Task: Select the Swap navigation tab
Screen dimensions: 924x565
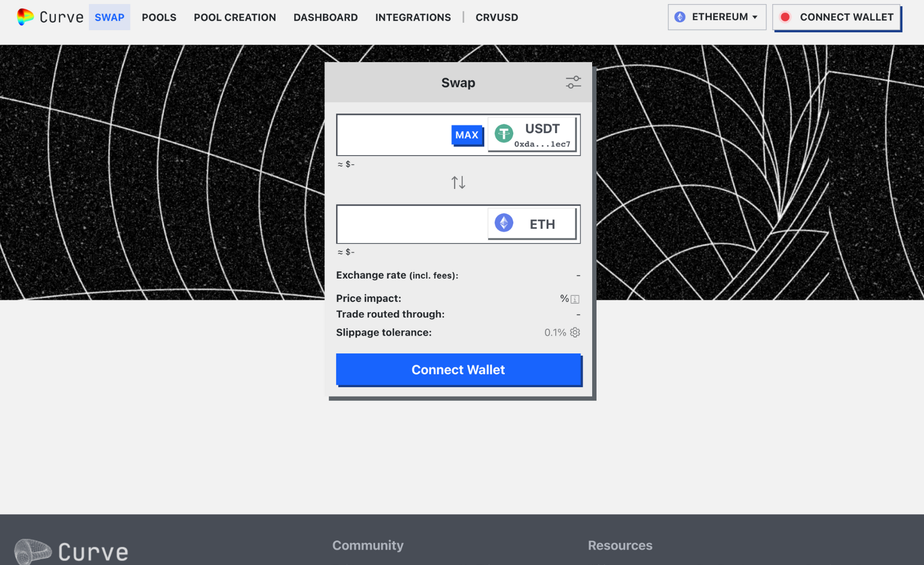Action: [x=110, y=17]
